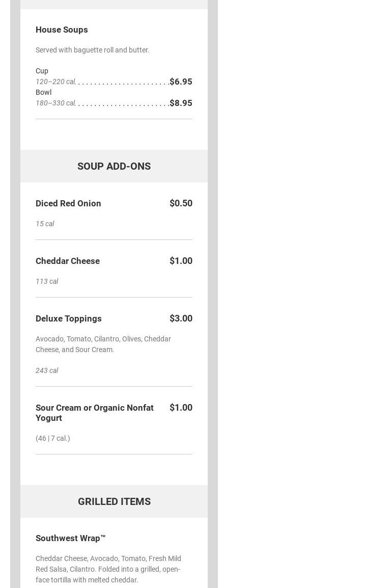Click the Deluxe Toppings ingredient description
This screenshot has width=392, height=588.
coord(103,344)
